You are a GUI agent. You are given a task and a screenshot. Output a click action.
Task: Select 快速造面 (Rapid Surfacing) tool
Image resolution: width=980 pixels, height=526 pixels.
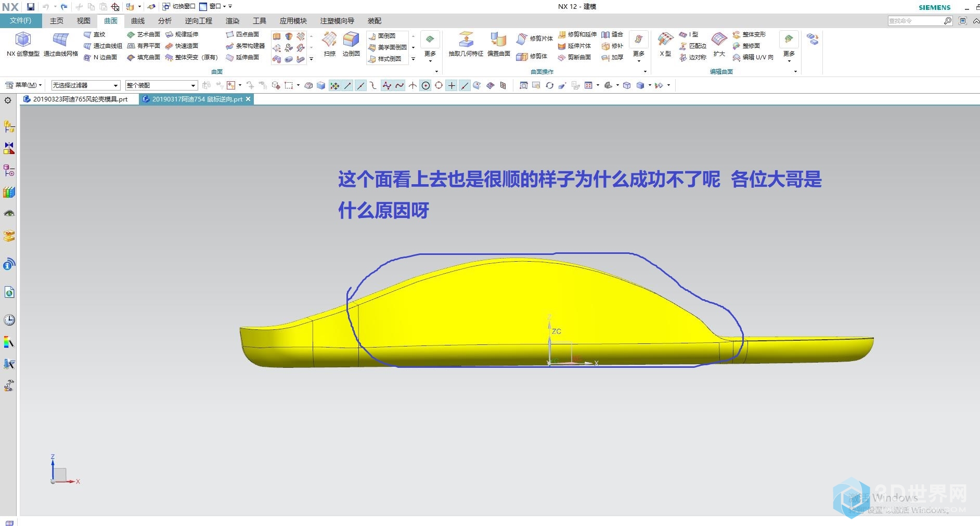182,46
